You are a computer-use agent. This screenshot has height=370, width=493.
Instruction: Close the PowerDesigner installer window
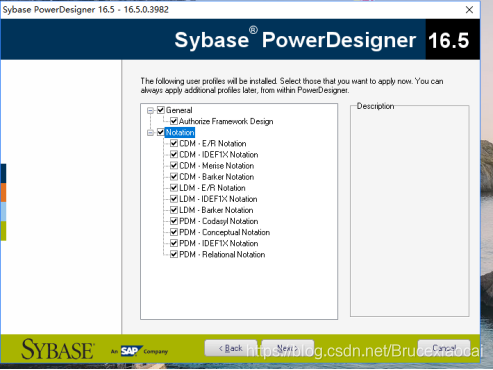point(469,10)
